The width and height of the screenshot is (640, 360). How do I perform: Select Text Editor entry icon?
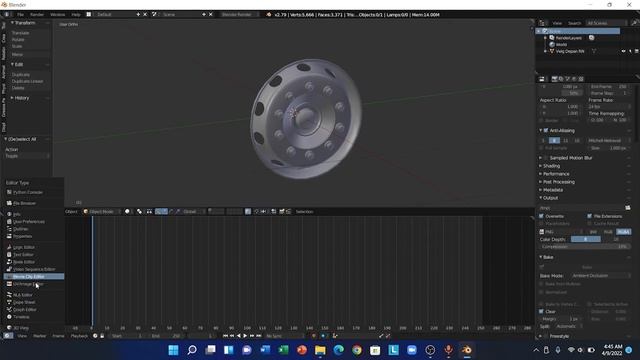tap(9, 255)
